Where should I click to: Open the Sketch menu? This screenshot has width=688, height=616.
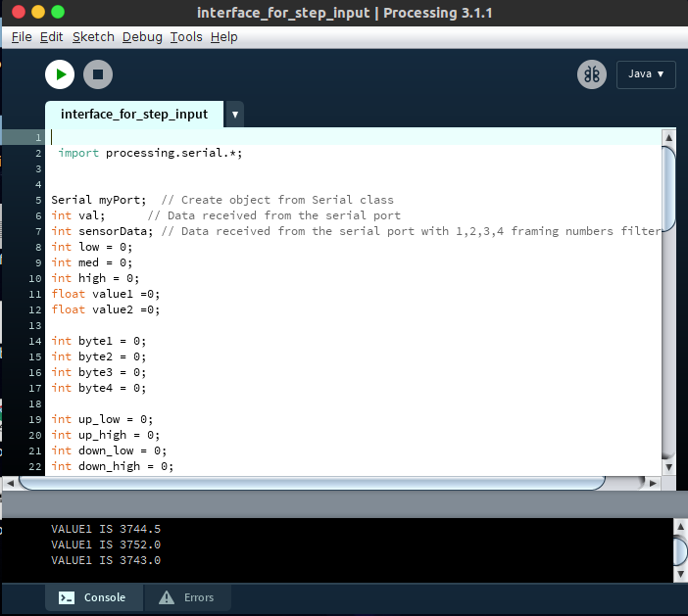[x=93, y=37]
